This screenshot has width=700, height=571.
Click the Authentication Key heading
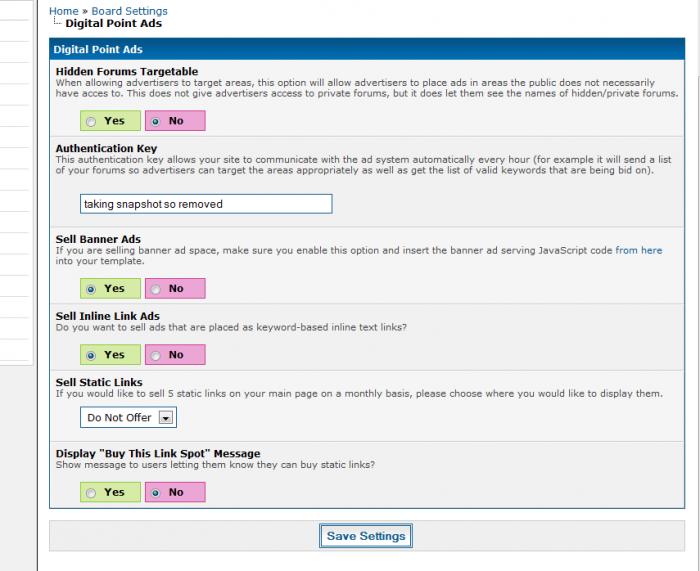[106, 148]
